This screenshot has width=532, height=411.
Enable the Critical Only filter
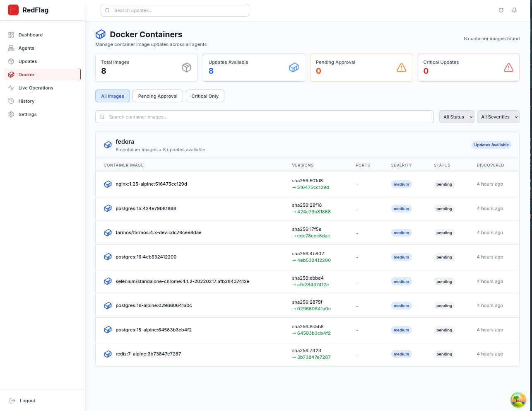205,96
